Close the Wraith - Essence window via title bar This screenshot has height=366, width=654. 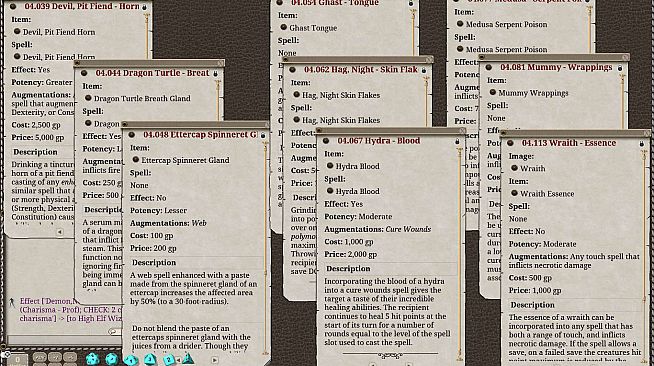tap(647, 133)
